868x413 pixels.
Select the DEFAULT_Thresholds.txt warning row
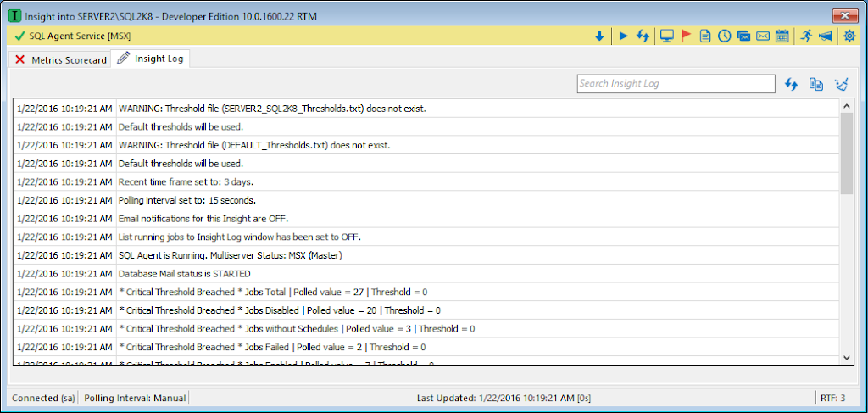(426, 145)
